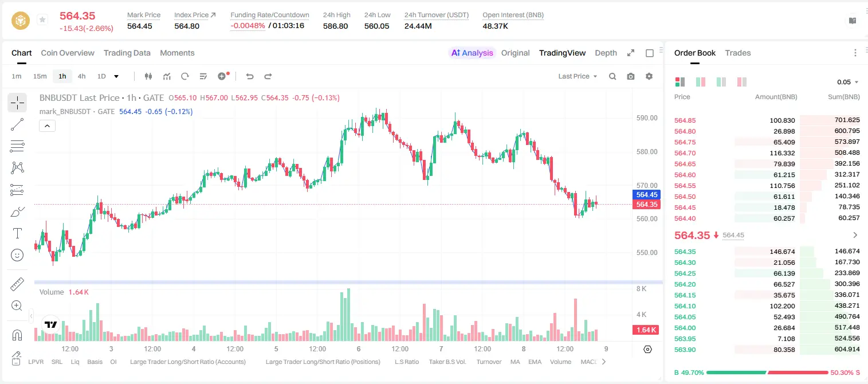
Task: Expand the Last Price dropdown
Action: coord(578,76)
